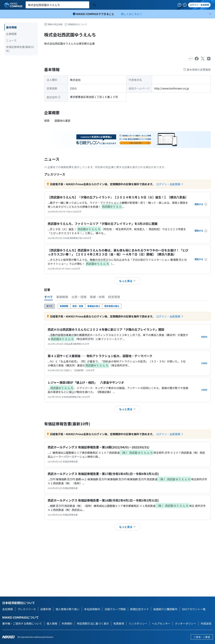Click info icon beside 桜にまみれる press release
Screen dimensions: 215x644
[206, 259]
